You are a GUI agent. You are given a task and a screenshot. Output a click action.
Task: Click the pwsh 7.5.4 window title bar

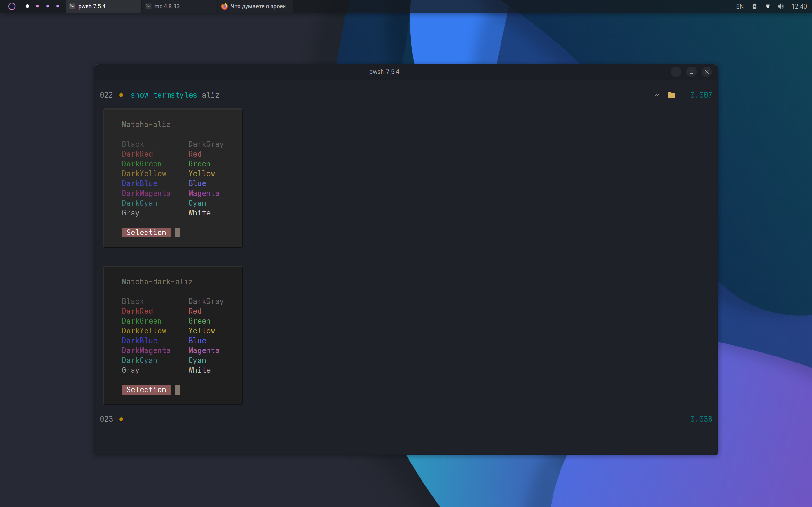(x=384, y=72)
